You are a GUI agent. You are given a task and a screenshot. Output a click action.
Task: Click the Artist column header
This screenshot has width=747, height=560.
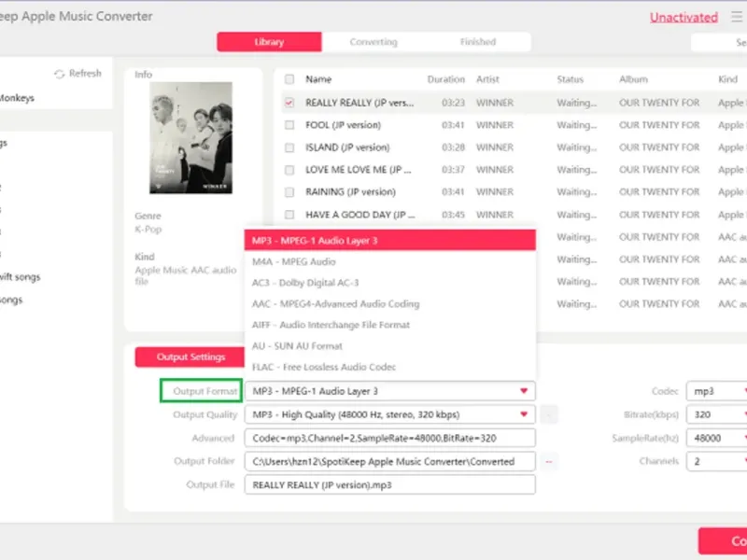487,79
